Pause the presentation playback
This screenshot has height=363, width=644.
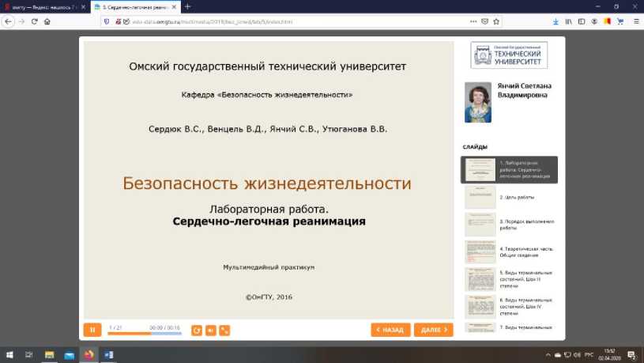(x=92, y=330)
